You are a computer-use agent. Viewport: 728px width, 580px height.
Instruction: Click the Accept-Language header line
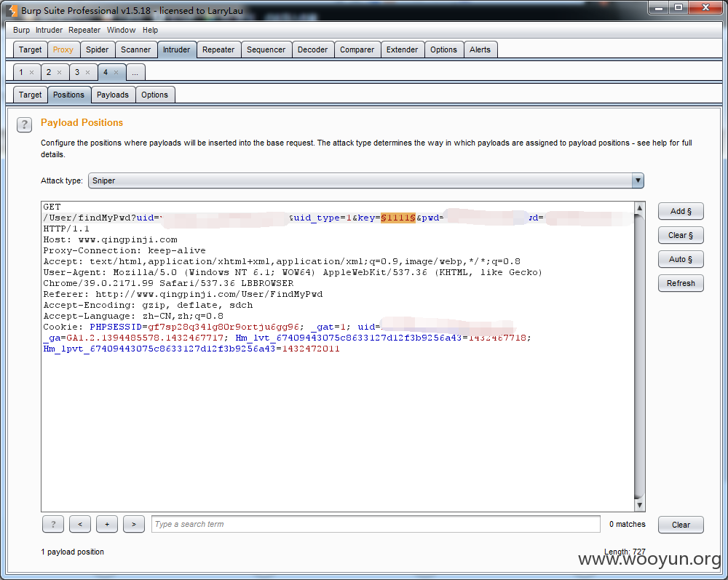tap(133, 316)
